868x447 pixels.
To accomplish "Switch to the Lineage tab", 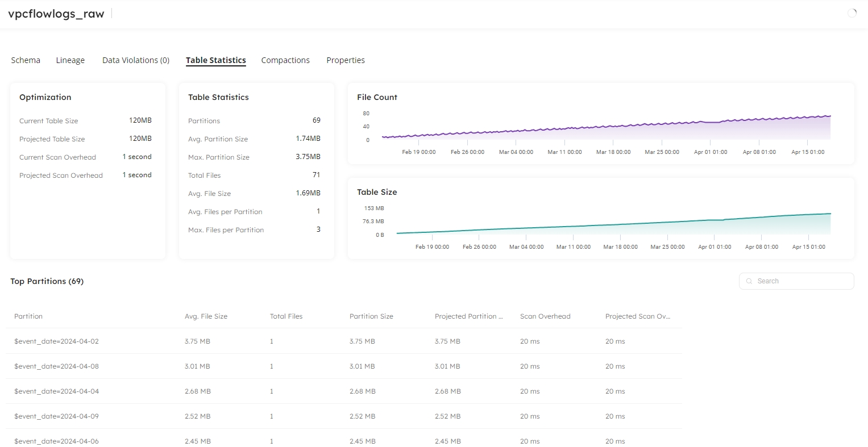I will click(70, 60).
